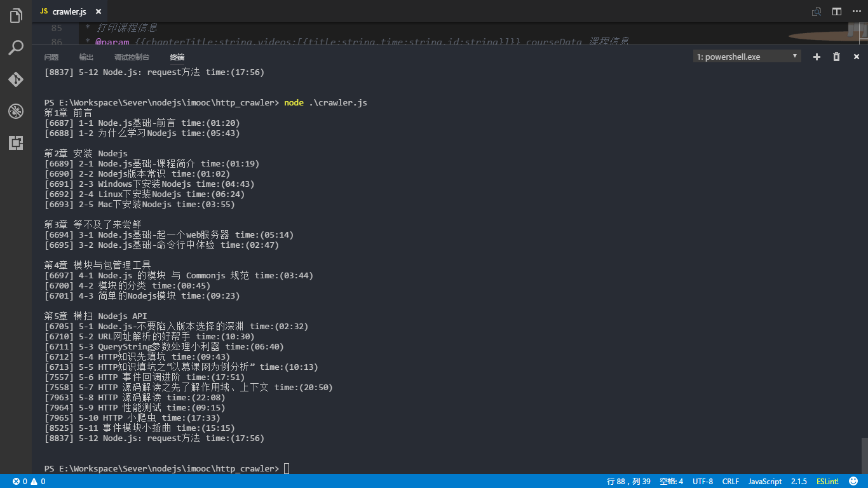Open the Extensions view in the activity bar
The height and width of the screenshot is (488, 868).
click(x=16, y=143)
